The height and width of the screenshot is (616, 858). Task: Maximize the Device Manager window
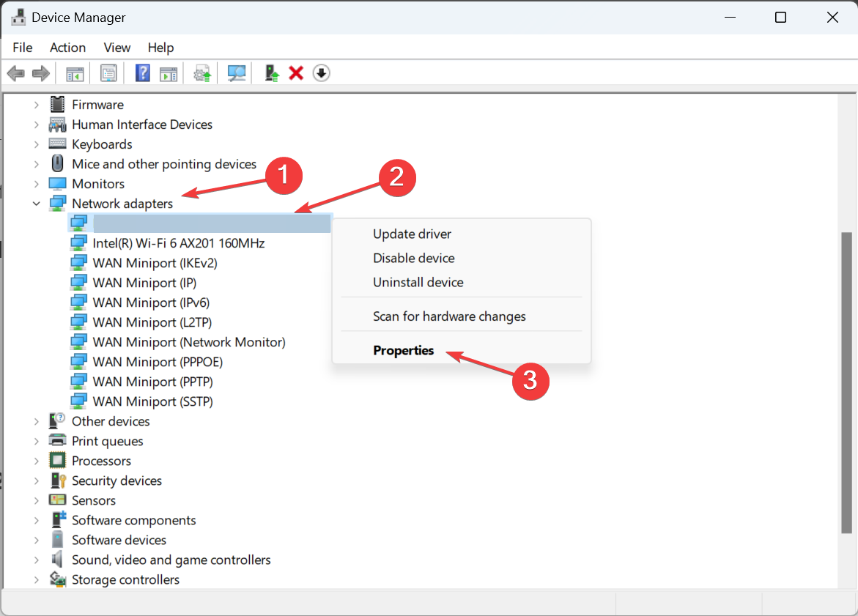(x=781, y=17)
